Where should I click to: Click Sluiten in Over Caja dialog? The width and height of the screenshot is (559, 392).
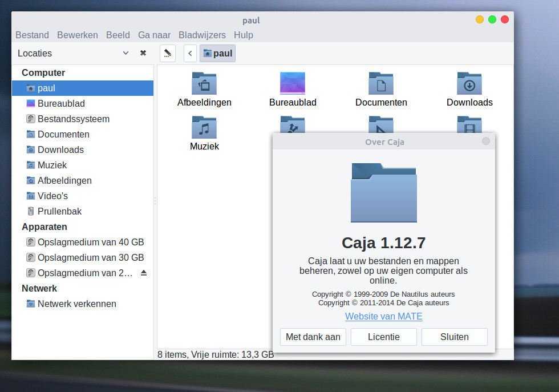click(x=455, y=337)
